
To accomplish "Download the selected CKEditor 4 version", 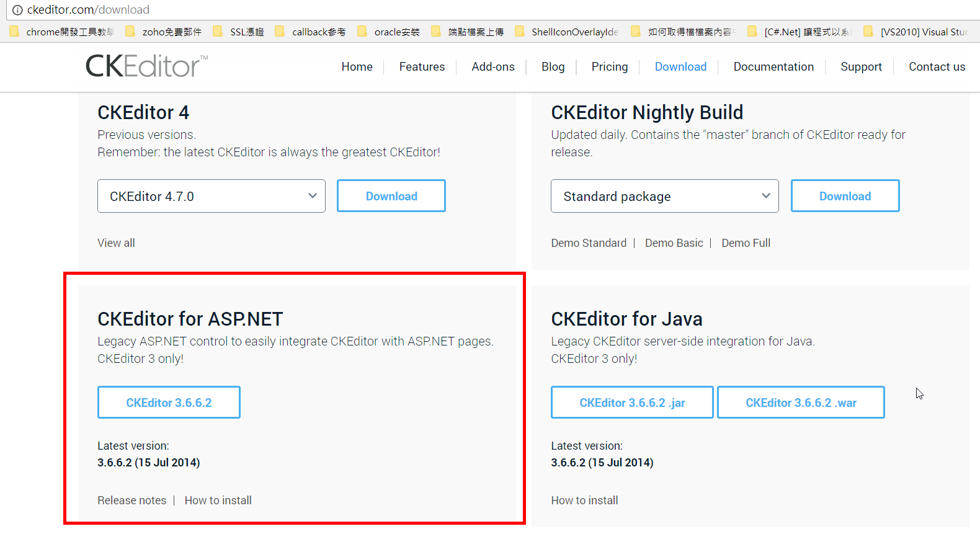I will [391, 196].
